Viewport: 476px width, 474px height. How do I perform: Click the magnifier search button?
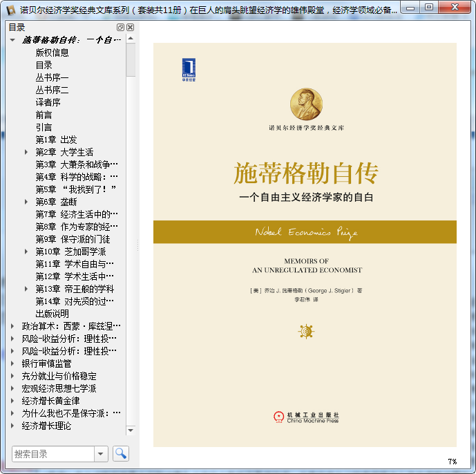(x=121, y=454)
